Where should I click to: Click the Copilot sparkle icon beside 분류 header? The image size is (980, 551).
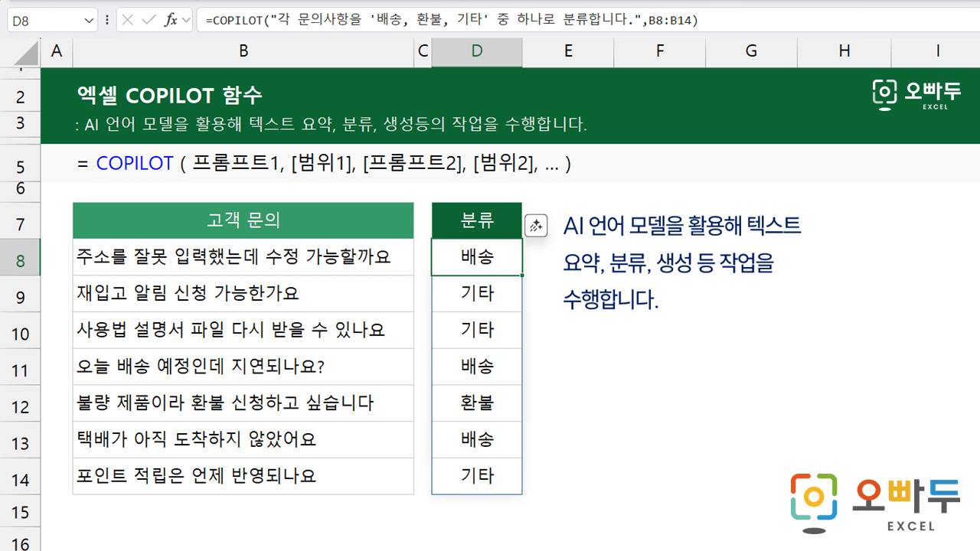(536, 226)
